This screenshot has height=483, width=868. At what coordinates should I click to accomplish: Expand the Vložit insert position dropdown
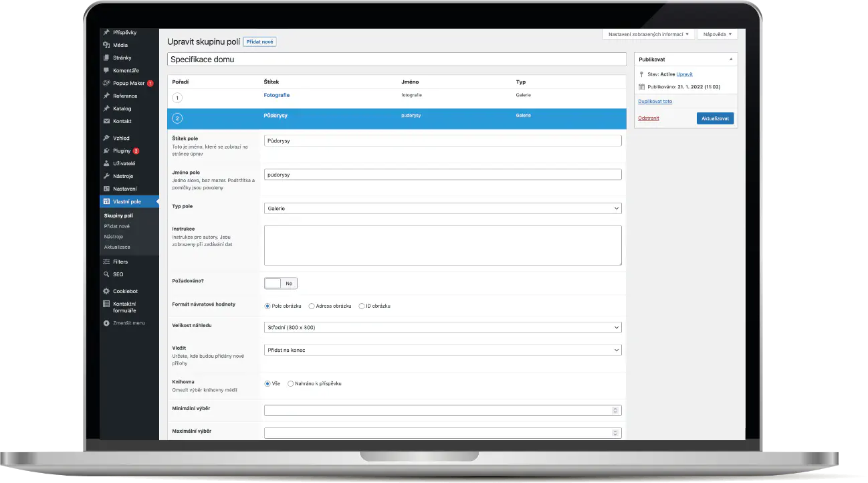(x=443, y=350)
